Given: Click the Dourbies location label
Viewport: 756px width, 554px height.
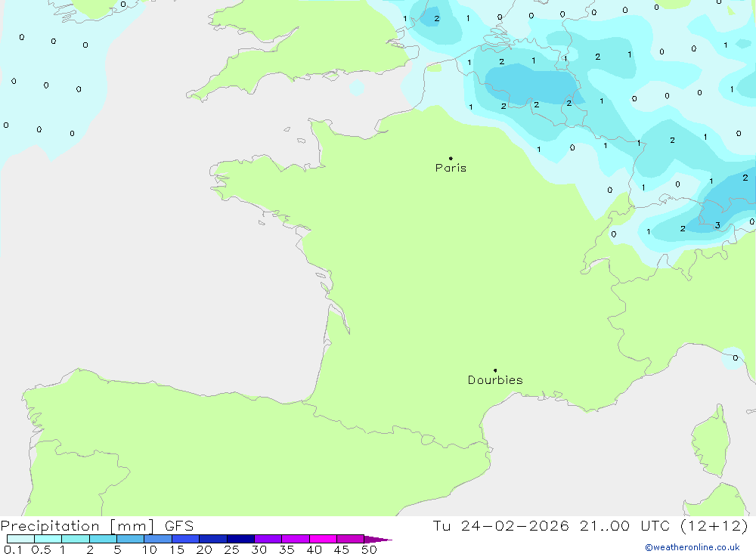Looking at the screenshot, I should click(495, 380).
